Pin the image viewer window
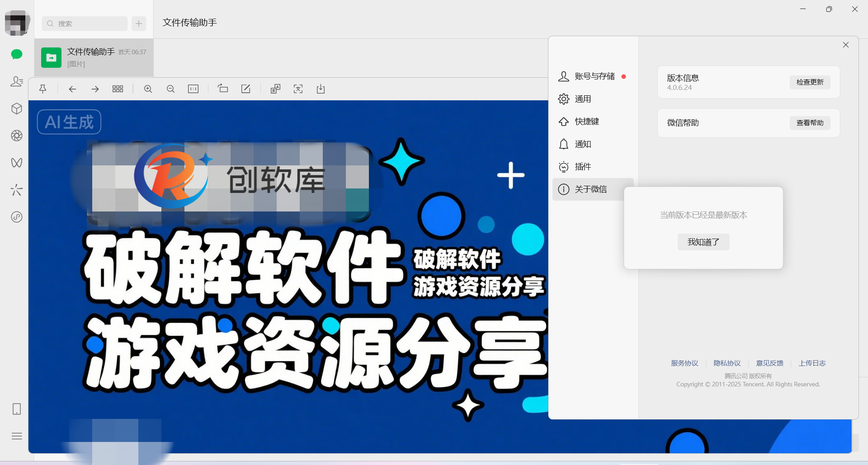868x465 pixels. 43,89
